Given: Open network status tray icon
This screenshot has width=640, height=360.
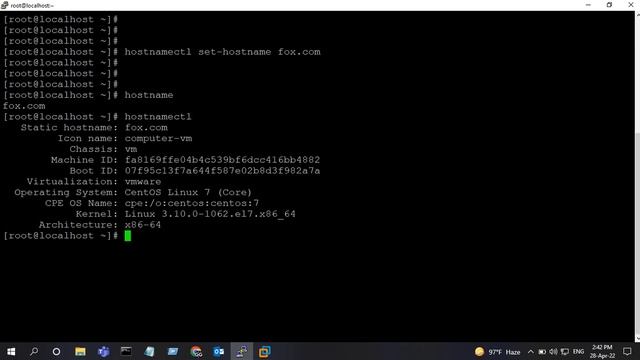Looking at the screenshot, I should click(565, 352).
